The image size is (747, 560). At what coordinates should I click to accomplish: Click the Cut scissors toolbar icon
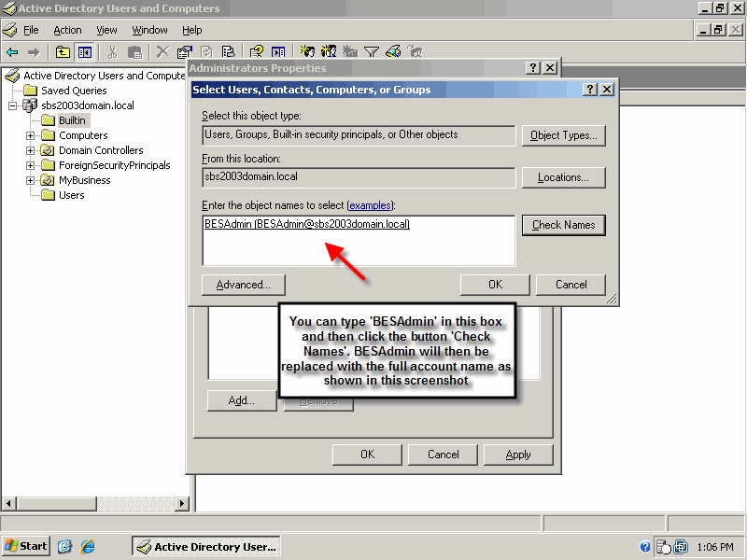[x=112, y=52]
